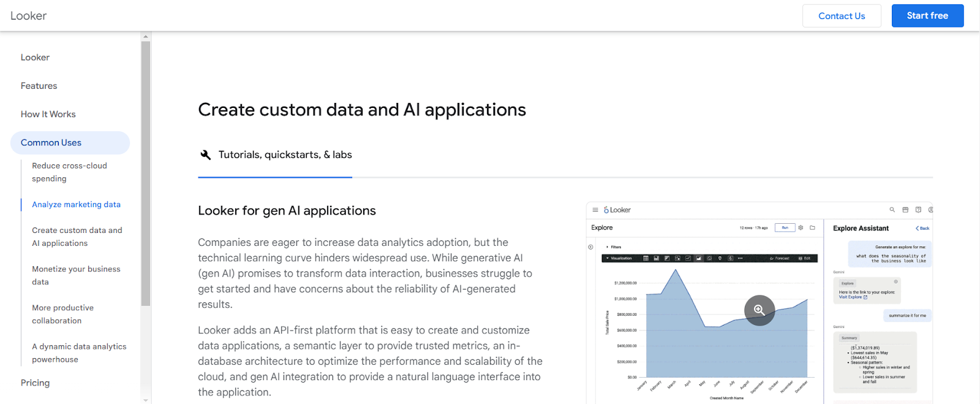980x404 pixels.
Task: Select the area chart icon in the Visualization bar
Action: coord(698,258)
